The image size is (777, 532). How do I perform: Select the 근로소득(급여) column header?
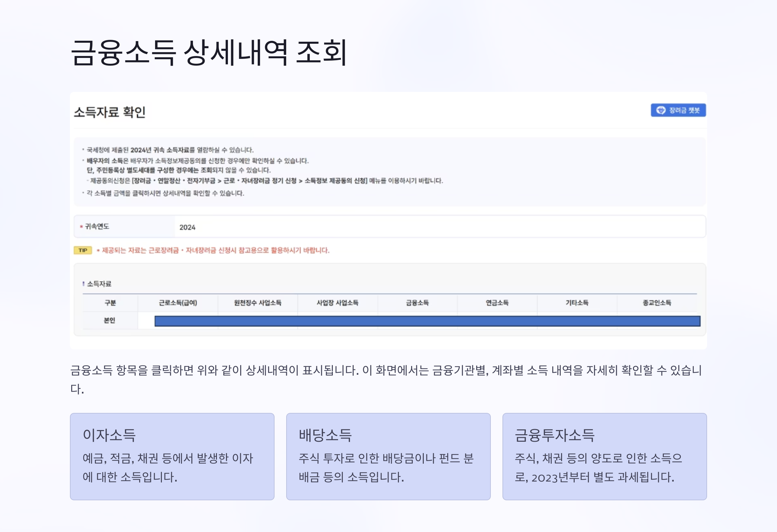tap(177, 303)
